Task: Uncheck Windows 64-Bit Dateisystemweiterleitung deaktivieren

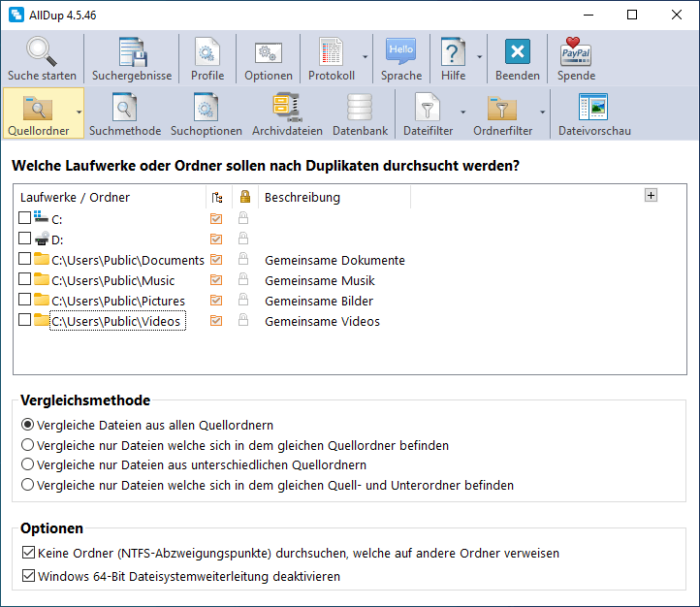Action: pos(27,577)
